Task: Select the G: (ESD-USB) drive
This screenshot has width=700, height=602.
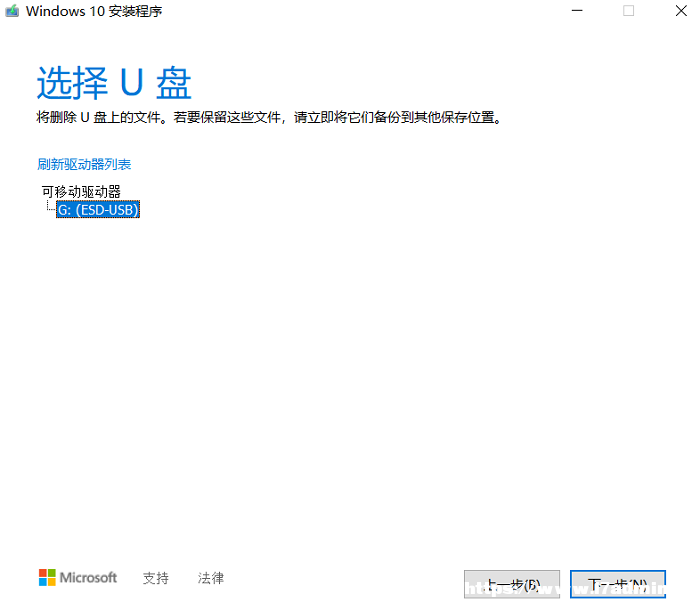Action: [x=98, y=209]
